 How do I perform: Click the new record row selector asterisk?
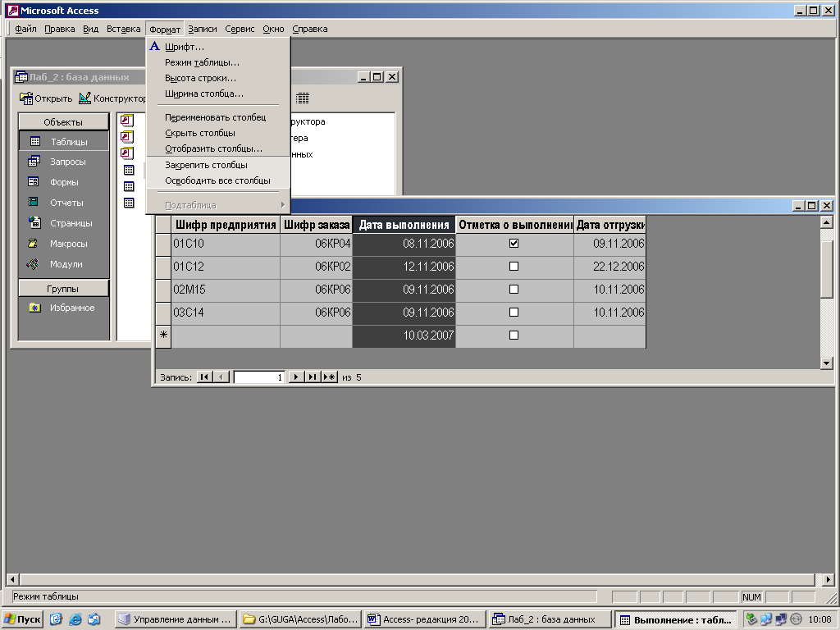[163, 335]
